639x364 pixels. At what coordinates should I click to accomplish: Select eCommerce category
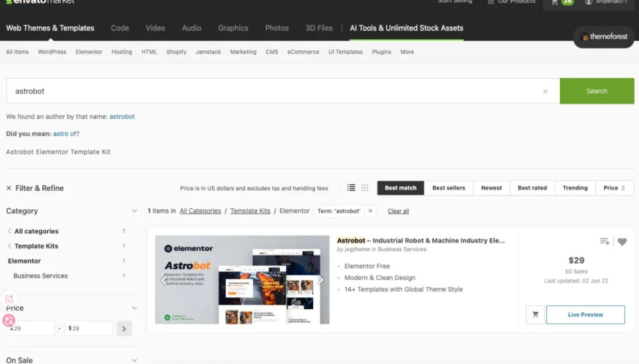coord(303,52)
